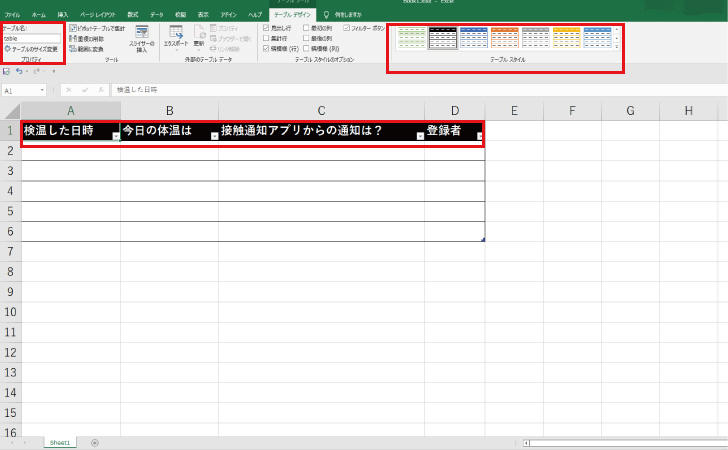
Task: Open filter dropdown for 登録者 header
Action: click(x=480, y=136)
